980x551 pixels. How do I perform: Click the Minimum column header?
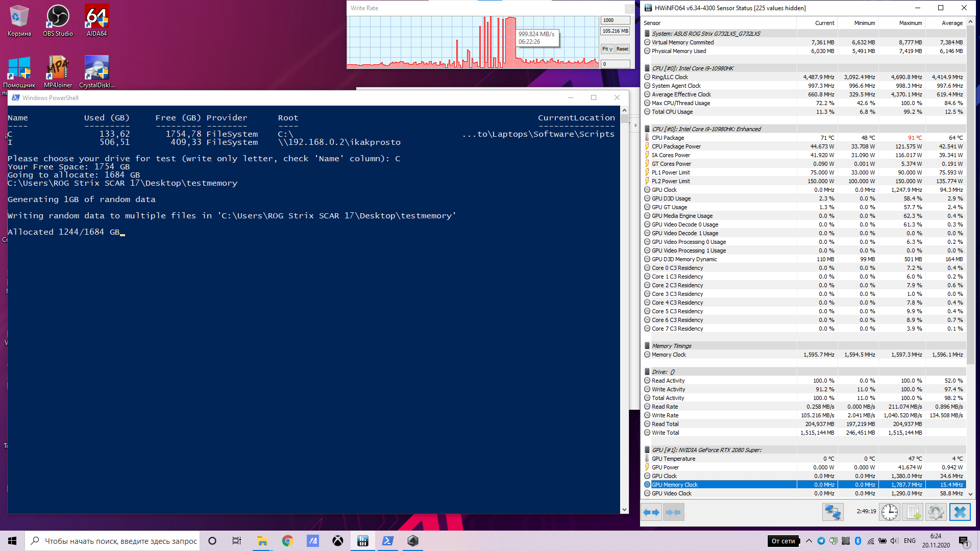[x=858, y=23]
